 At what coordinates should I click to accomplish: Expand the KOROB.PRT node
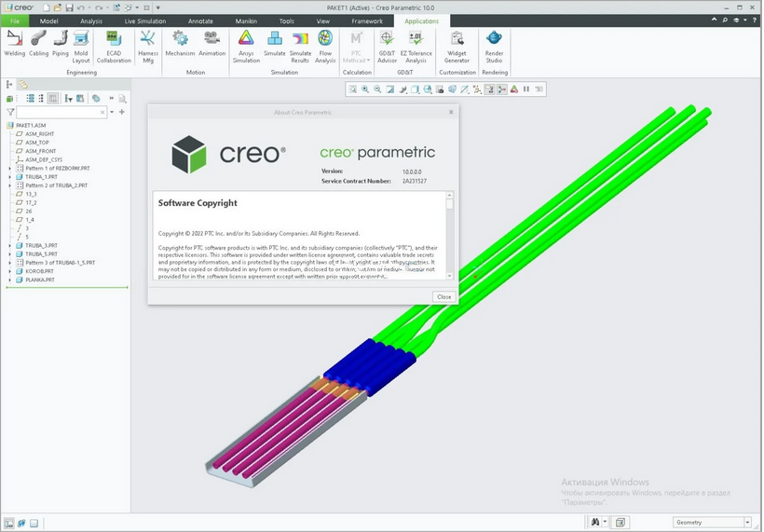coord(9,271)
